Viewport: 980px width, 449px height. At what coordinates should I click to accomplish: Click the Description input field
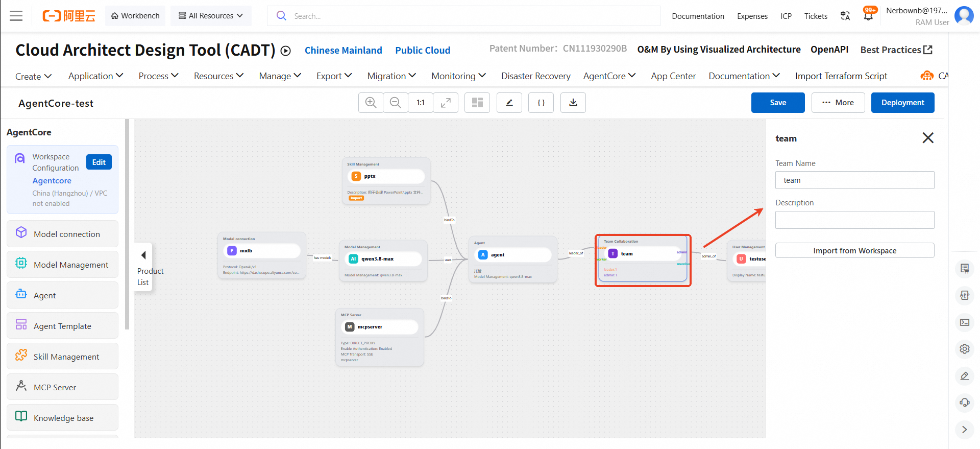pos(855,220)
